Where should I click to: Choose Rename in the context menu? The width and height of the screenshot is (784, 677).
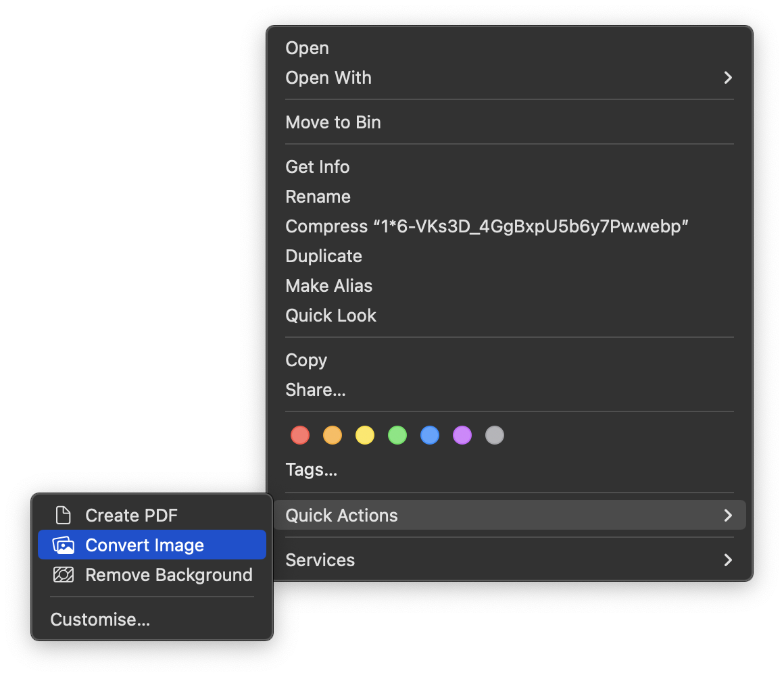318,197
